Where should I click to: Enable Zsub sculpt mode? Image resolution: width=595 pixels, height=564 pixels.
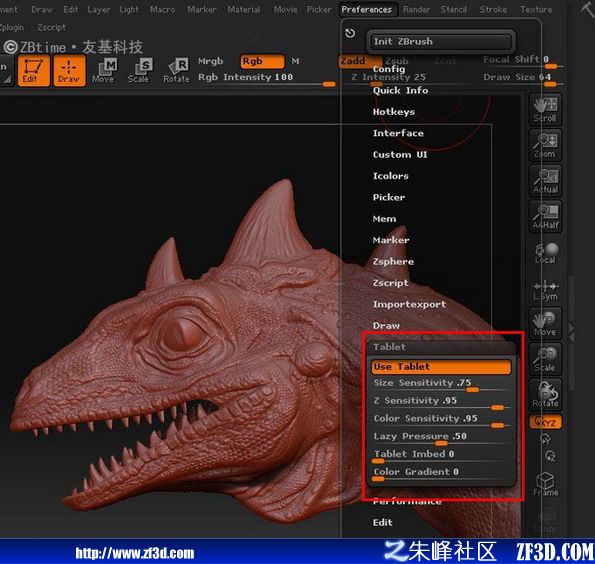(x=397, y=61)
